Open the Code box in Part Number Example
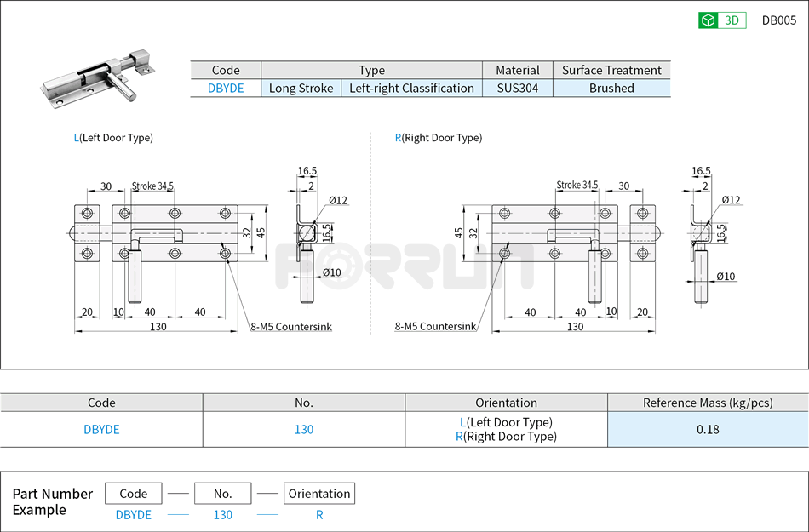 [x=132, y=493]
